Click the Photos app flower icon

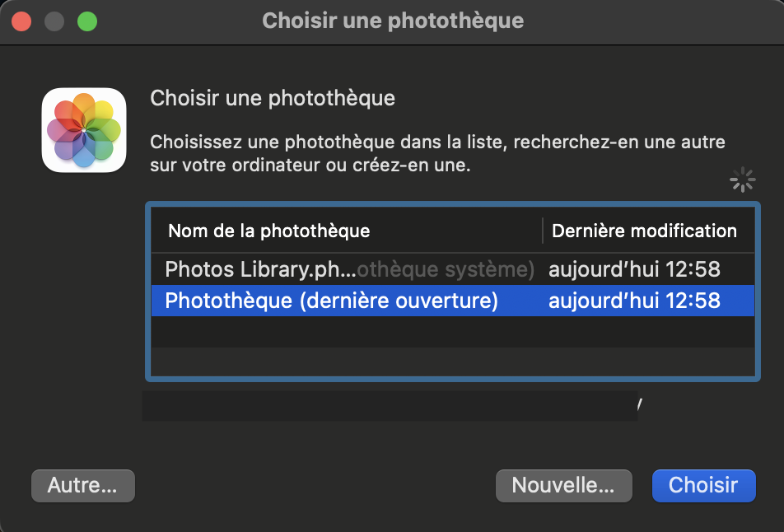pos(84,130)
